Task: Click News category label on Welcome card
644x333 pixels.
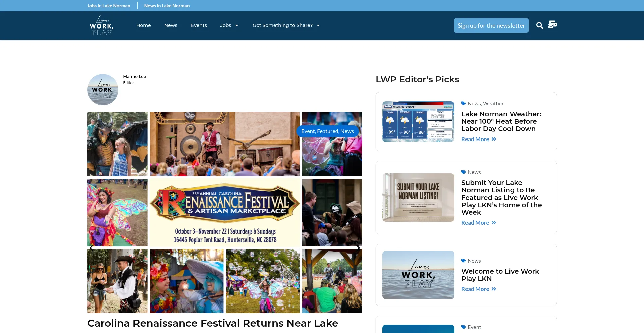Action: coord(474,261)
